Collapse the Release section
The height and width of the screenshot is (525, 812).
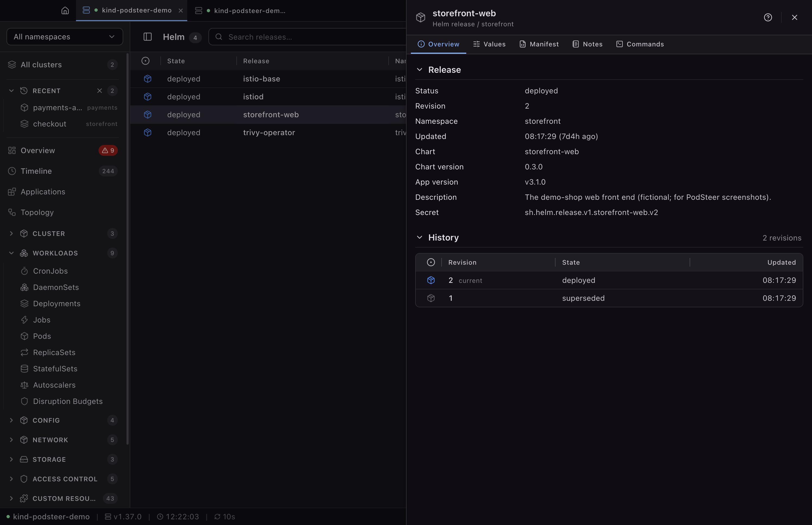[x=420, y=69]
